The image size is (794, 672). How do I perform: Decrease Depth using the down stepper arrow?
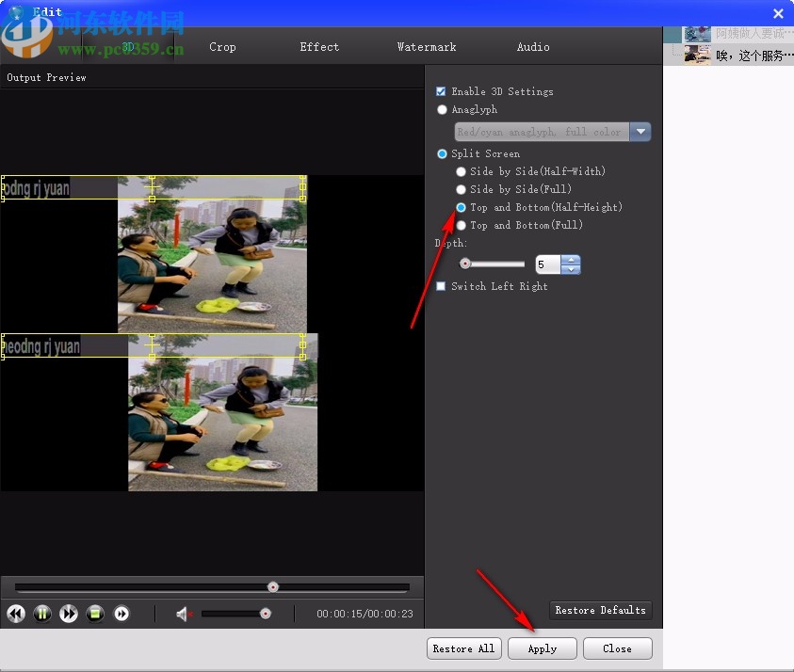[571, 270]
